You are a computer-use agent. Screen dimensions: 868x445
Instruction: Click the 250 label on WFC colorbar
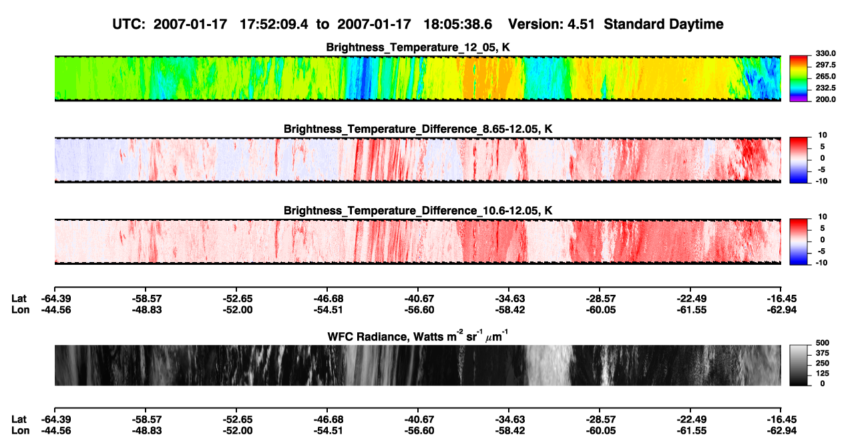click(822, 363)
